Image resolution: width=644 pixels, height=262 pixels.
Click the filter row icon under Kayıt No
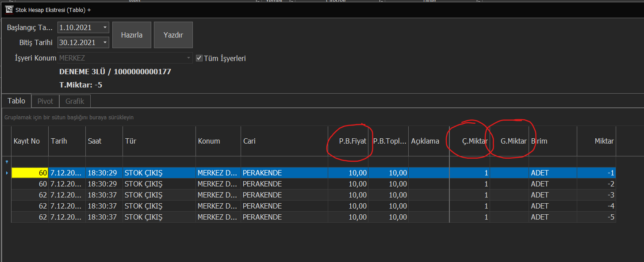click(6, 162)
